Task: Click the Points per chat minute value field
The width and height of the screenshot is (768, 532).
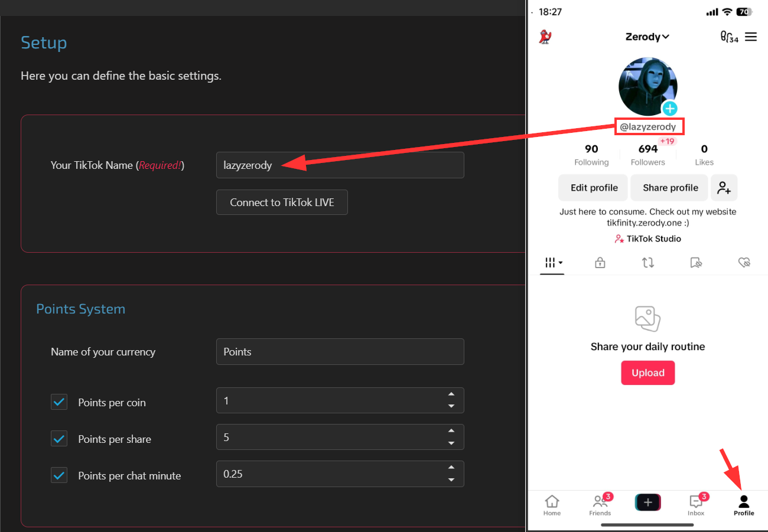Action: pyautogui.click(x=340, y=474)
